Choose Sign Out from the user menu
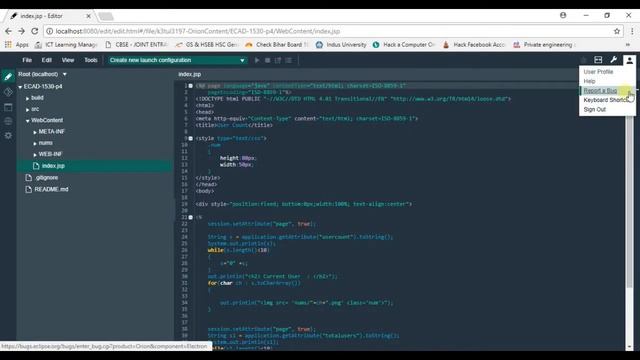The width and height of the screenshot is (640, 360). [x=595, y=109]
